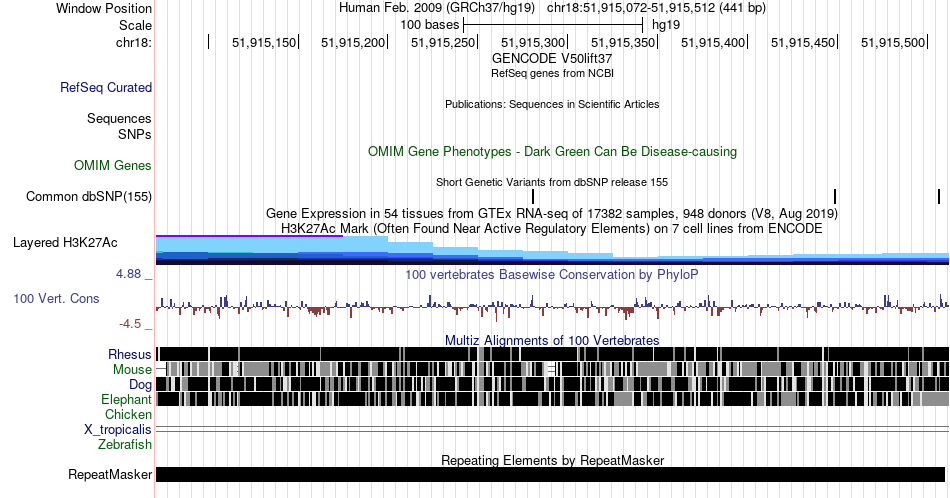Click the SNPs track label
Screen dimensions: 950x498
coord(135,134)
